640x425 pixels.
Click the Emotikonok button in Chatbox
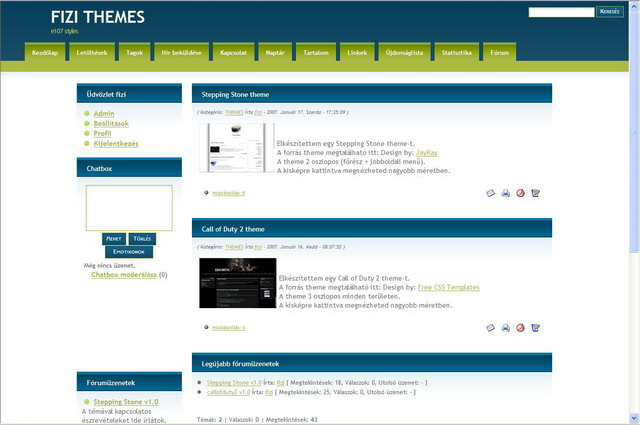point(129,252)
